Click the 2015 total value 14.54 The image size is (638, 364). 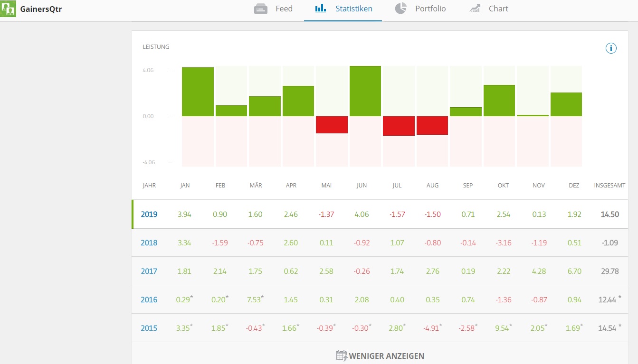[608, 328]
